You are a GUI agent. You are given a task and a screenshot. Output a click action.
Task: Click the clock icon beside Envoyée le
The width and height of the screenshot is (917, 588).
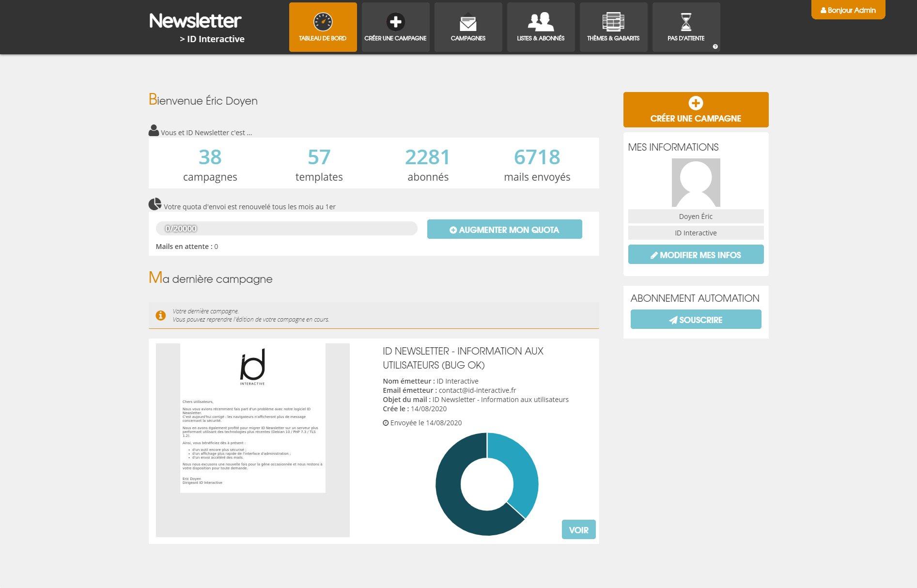386,423
